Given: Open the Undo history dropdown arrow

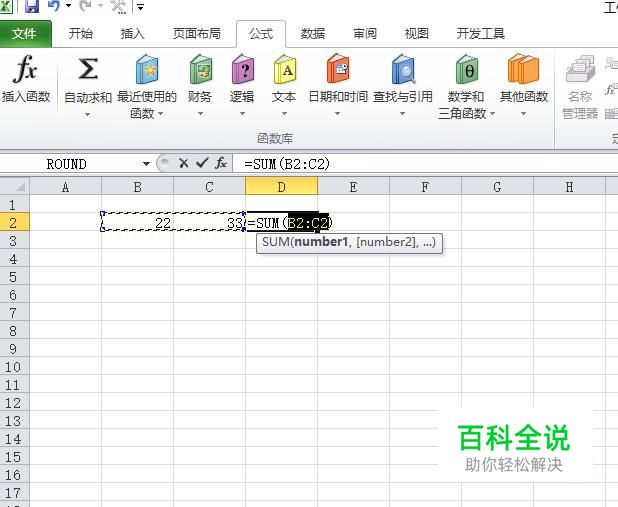Looking at the screenshot, I should point(68,6).
